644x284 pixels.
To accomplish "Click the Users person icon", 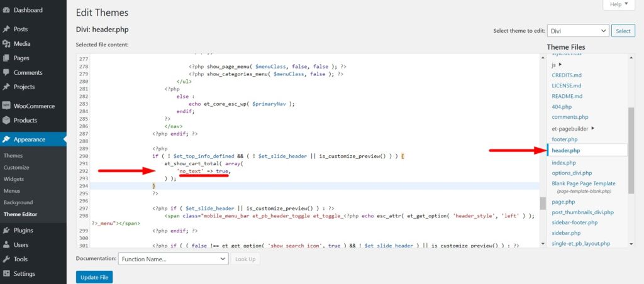I will (x=6, y=244).
